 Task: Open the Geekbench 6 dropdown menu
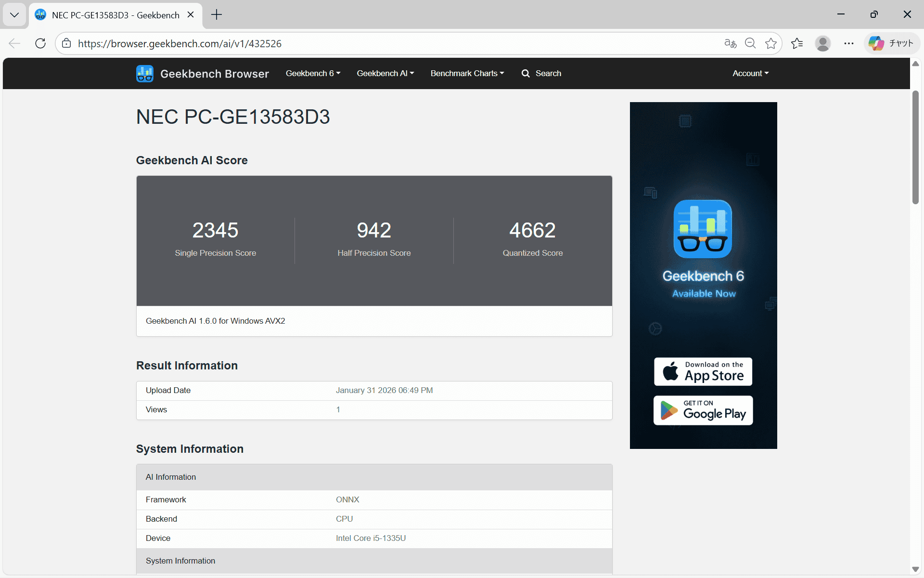coord(312,73)
